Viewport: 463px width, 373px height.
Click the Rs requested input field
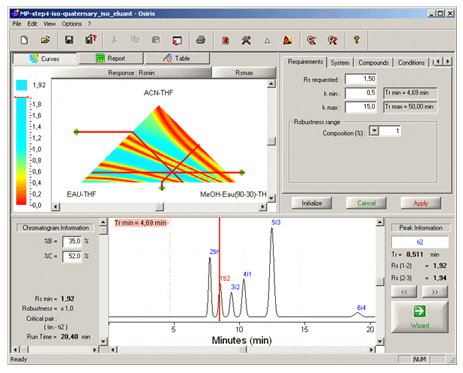pos(361,79)
